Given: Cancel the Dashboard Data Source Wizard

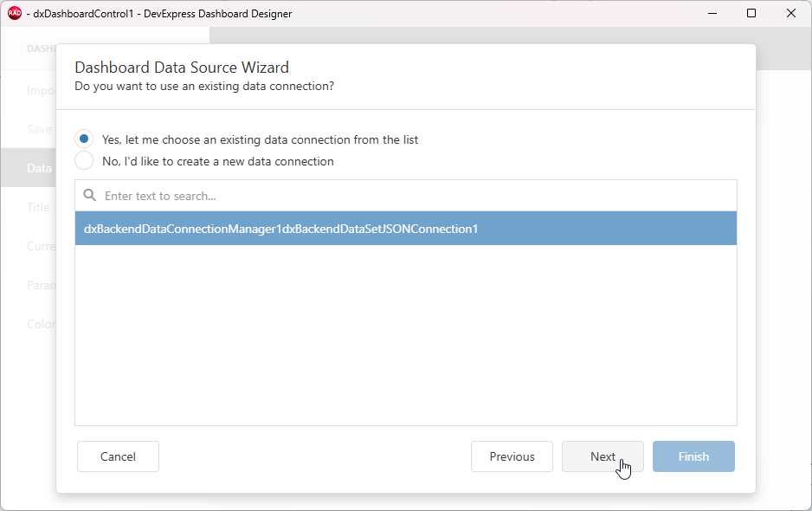Looking at the screenshot, I should pyautogui.click(x=118, y=456).
